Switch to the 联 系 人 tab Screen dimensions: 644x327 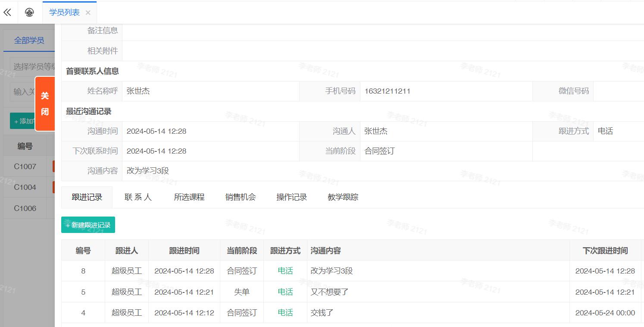point(138,197)
